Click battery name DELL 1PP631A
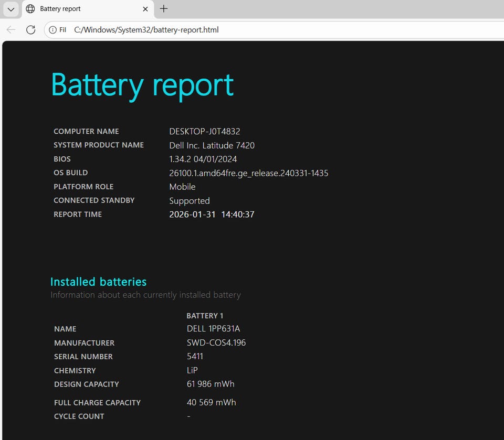This screenshot has width=504, height=440. pos(213,329)
